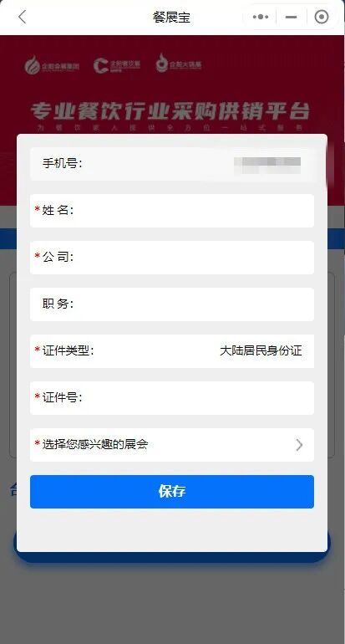This screenshot has width=345, height=644.
Task: Focus the 证件号 input field
Action: click(x=172, y=398)
